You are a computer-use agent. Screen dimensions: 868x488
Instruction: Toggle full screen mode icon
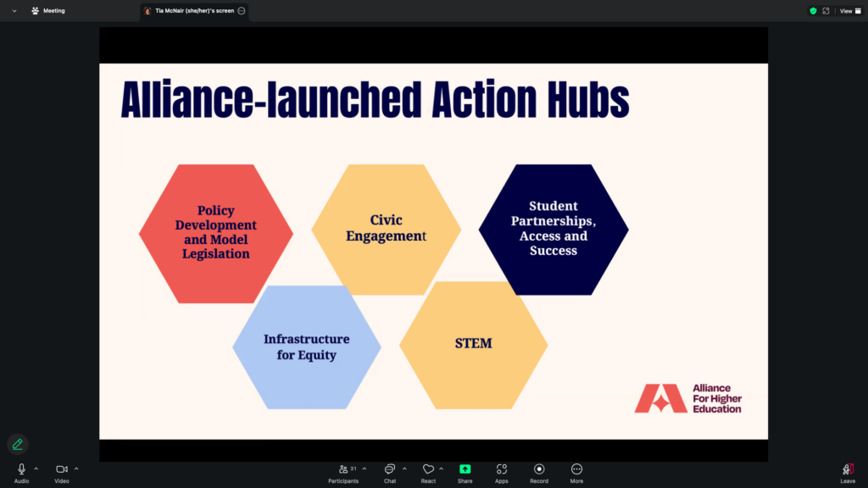pos(826,11)
